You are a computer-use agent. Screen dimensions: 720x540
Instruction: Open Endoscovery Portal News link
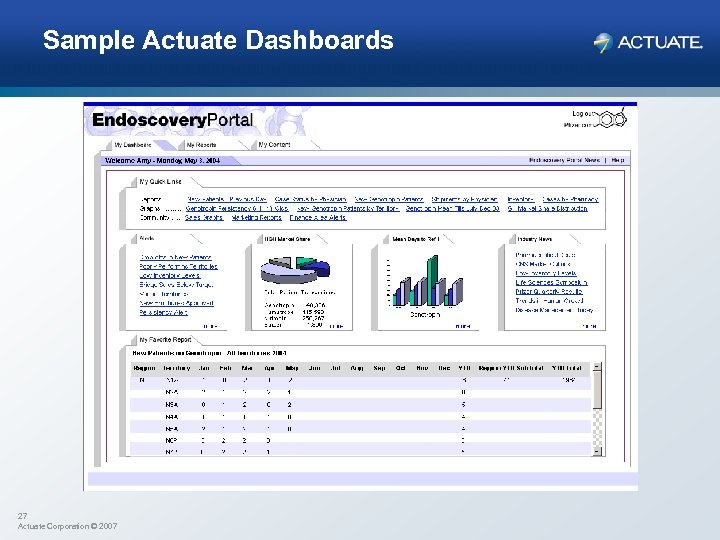tap(564, 160)
